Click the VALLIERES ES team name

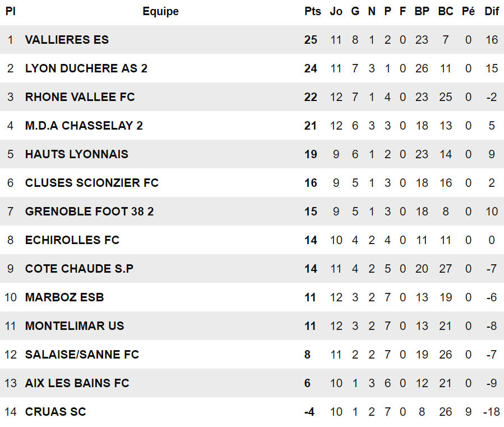67,40
